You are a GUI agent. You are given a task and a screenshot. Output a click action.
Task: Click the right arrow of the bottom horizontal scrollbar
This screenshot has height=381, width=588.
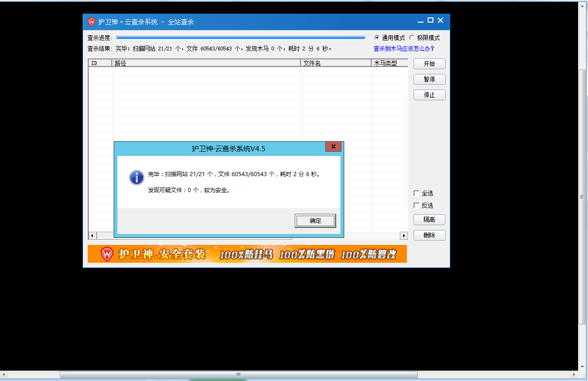[x=574, y=374]
